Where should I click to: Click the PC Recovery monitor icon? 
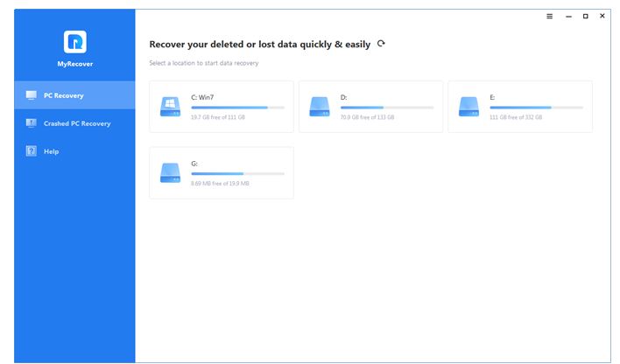pos(32,94)
